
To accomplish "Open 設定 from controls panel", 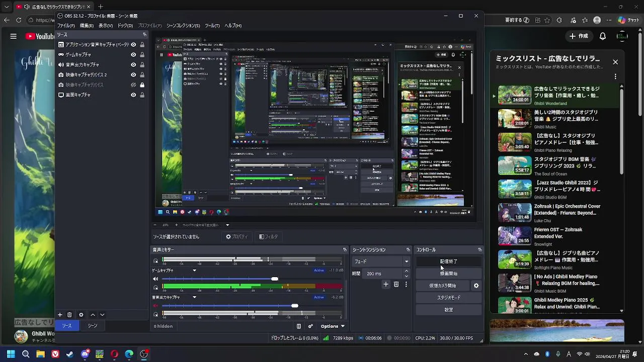I will (448, 310).
